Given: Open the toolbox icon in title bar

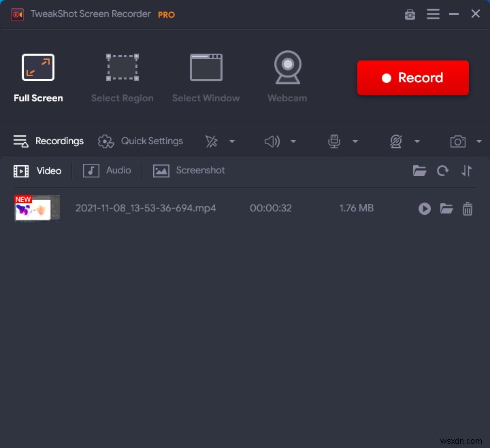Looking at the screenshot, I should click(x=410, y=14).
